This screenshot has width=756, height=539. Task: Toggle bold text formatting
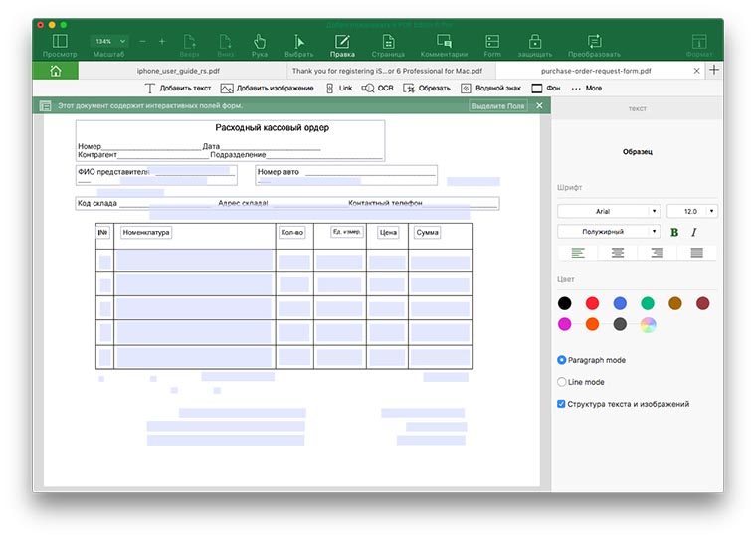click(x=674, y=232)
